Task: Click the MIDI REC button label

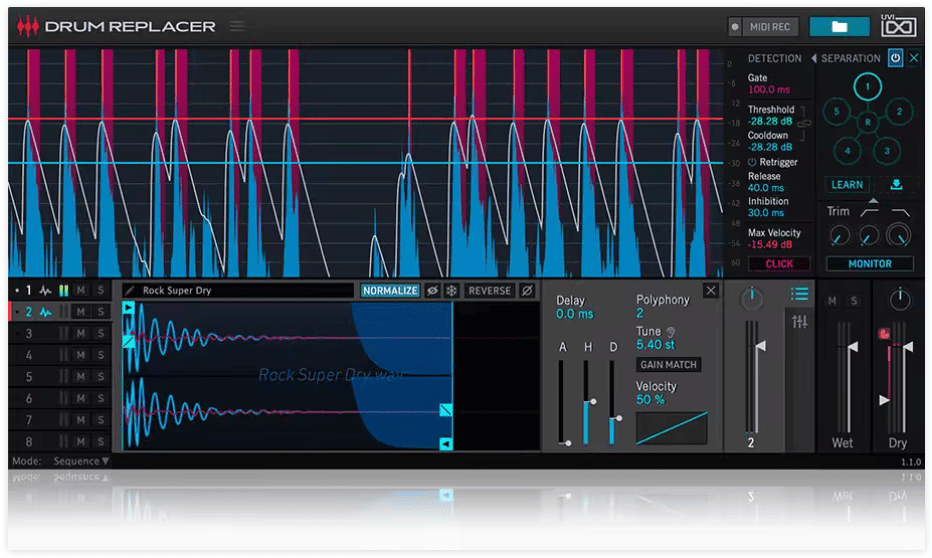Action: 770,27
